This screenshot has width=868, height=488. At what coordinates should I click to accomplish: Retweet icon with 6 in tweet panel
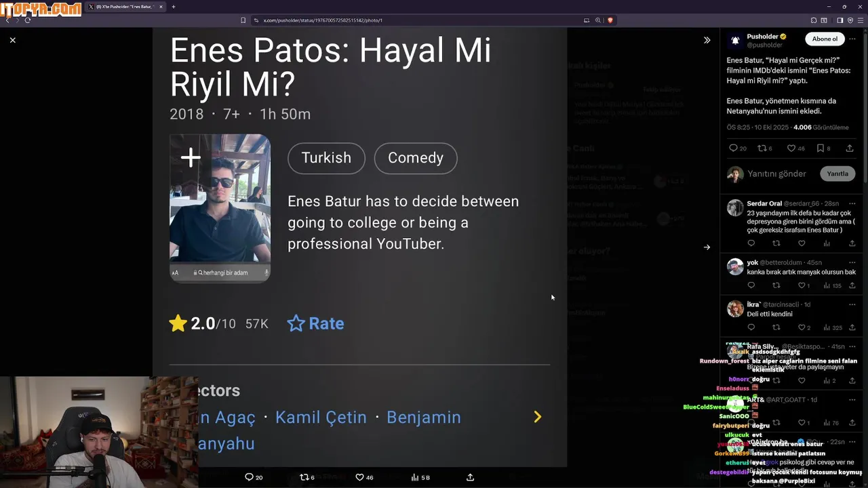click(x=764, y=148)
